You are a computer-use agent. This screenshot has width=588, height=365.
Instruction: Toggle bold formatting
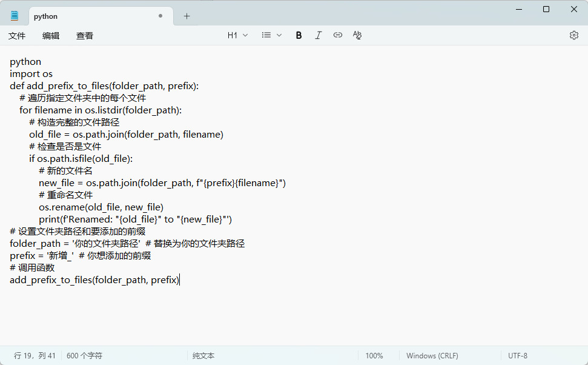pyautogui.click(x=299, y=35)
